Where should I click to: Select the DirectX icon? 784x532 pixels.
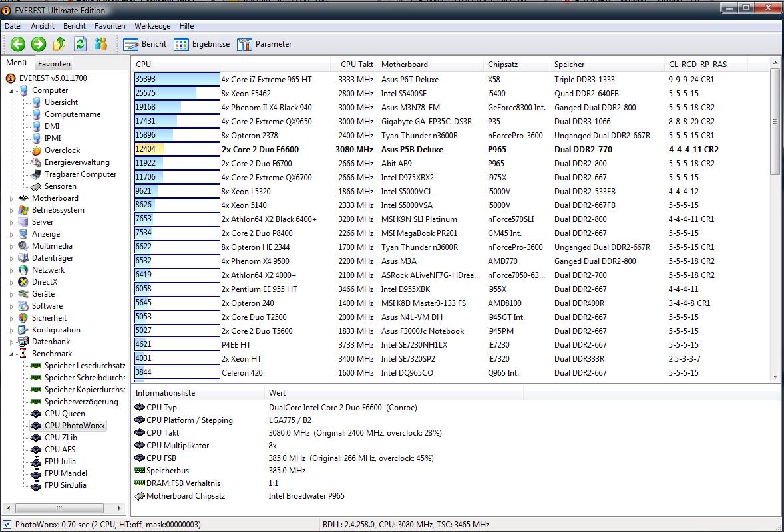click(23, 282)
